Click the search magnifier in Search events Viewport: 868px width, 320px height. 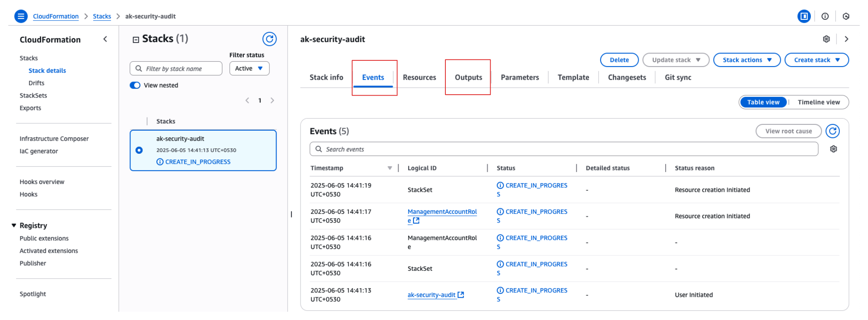tap(319, 149)
